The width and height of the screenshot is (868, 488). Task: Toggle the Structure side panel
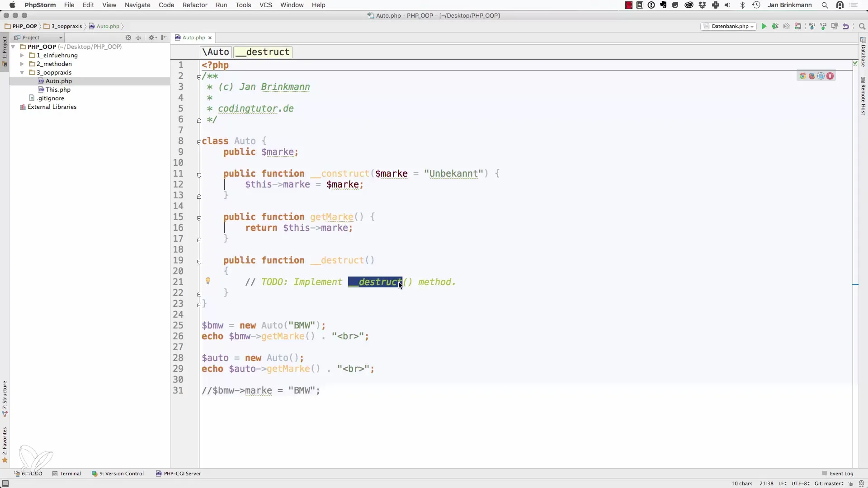pos(5,399)
